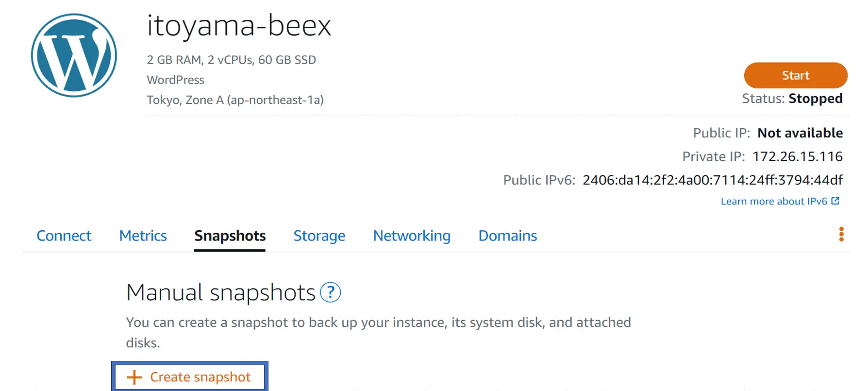The height and width of the screenshot is (391, 868).
Task: Go to the Networking tab
Action: pyautogui.click(x=412, y=236)
